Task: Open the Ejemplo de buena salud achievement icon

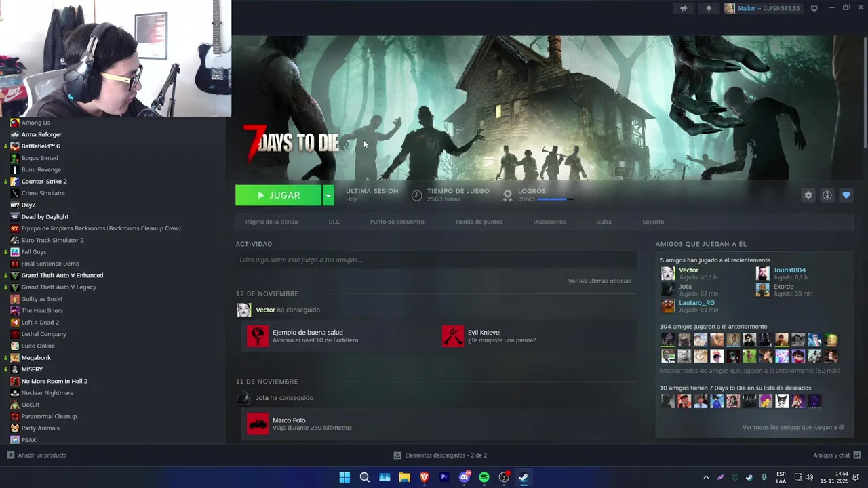Action: point(258,336)
